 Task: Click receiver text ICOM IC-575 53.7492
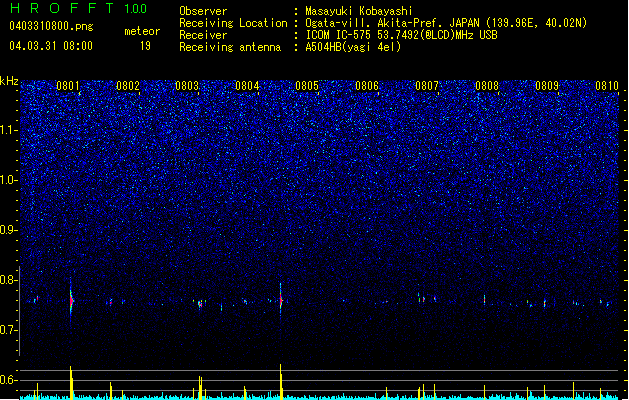click(360, 35)
